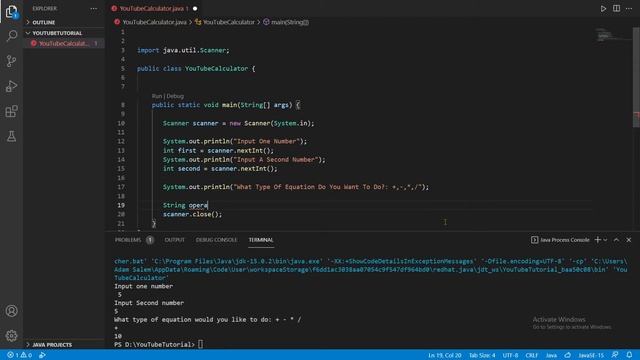Viewport: 640px width, 360px height.
Task: Click errors and warnings count in status bar
Action: (20, 355)
